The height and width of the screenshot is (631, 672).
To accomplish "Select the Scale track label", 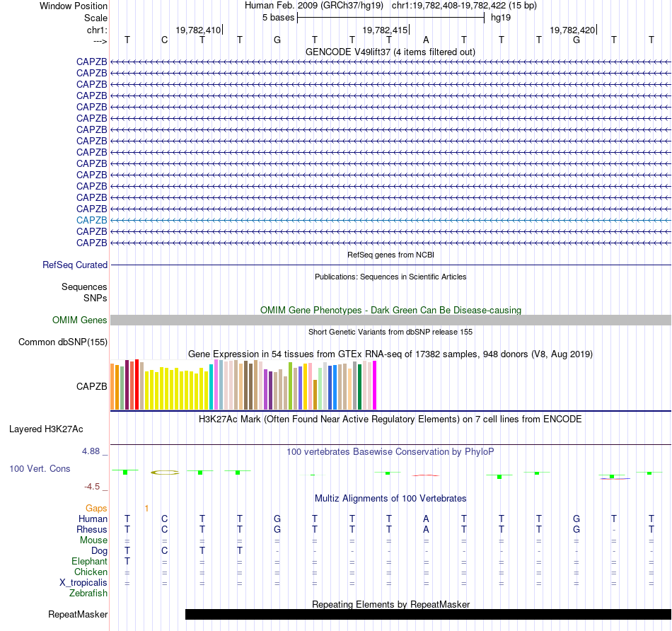I will click(x=95, y=18).
